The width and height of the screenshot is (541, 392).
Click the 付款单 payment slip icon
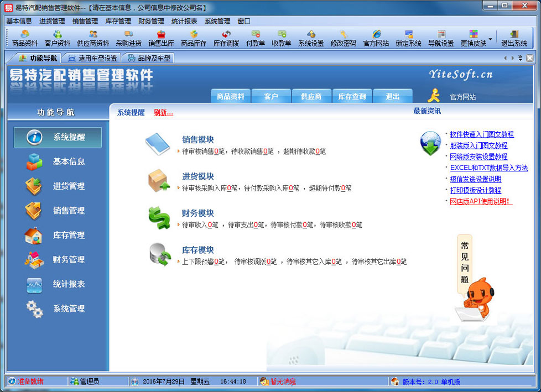[x=255, y=39]
